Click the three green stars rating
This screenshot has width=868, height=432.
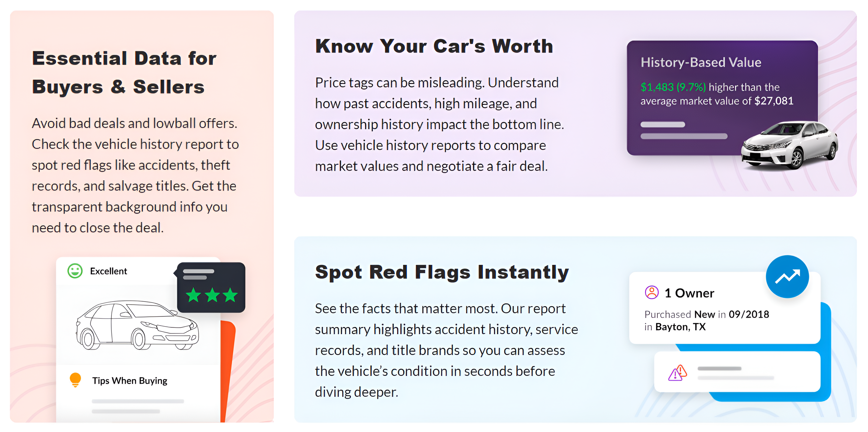point(212,295)
